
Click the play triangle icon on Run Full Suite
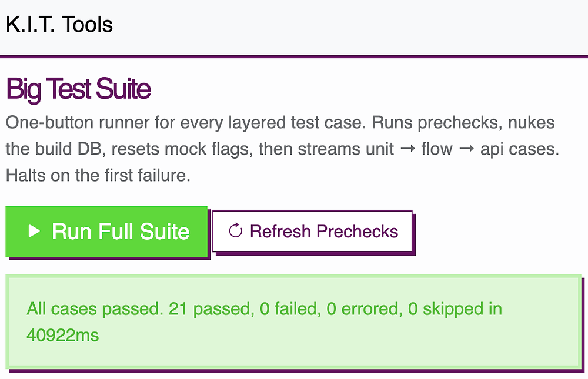click(x=35, y=232)
